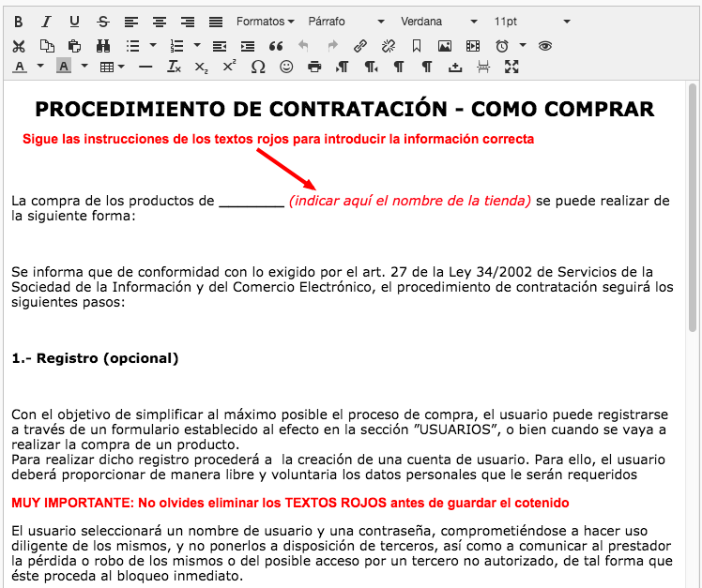Toggle strikethrough formatting
The image size is (702, 588).
pyautogui.click(x=103, y=22)
